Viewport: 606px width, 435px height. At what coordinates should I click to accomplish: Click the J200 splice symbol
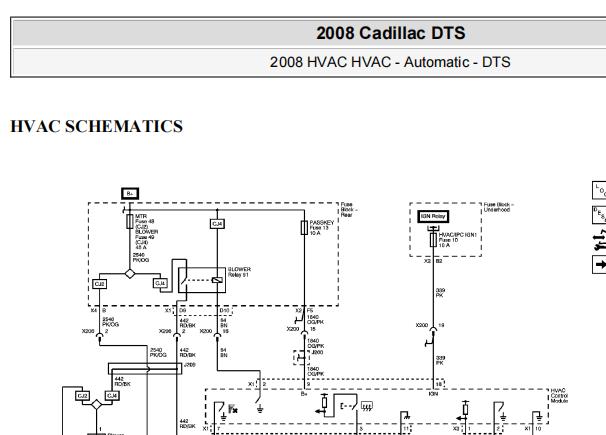(x=301, y=358)
